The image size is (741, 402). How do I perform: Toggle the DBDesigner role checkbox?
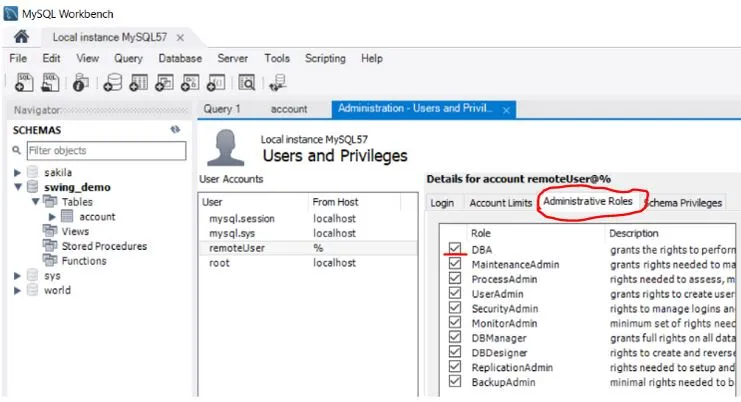coord(455,351)
